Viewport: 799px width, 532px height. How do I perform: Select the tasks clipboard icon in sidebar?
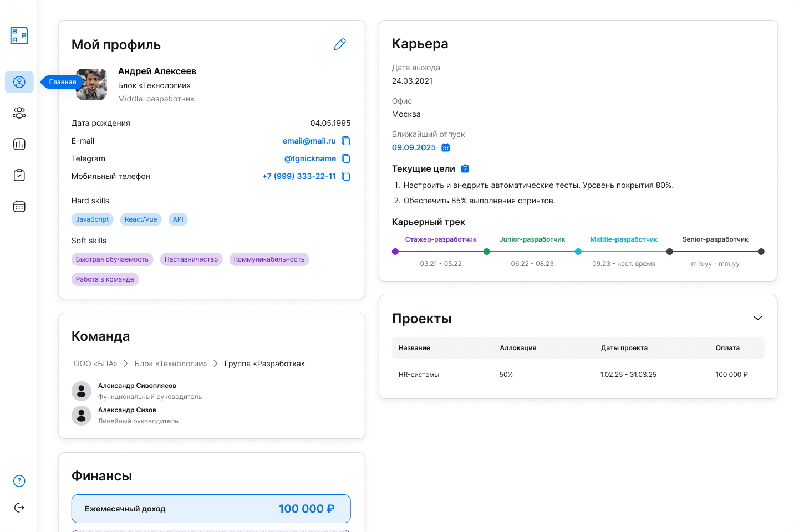pyautogui.click(x=19, y=175)
